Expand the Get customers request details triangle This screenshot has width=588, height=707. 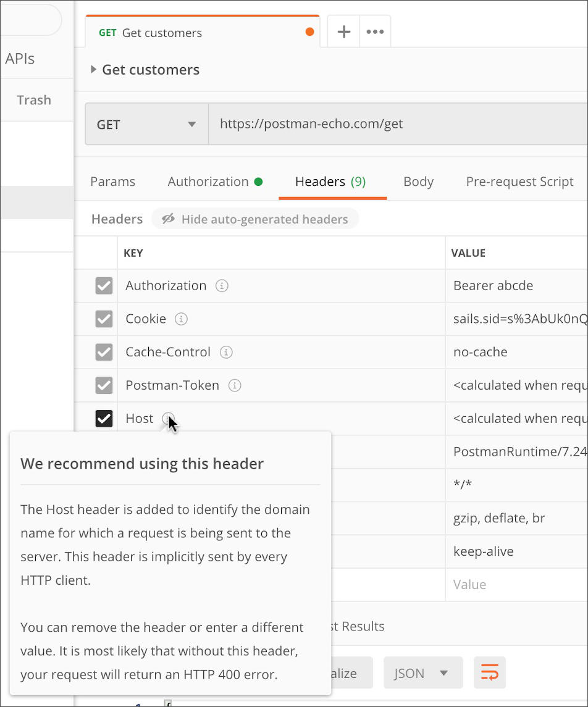coord(93,69)
